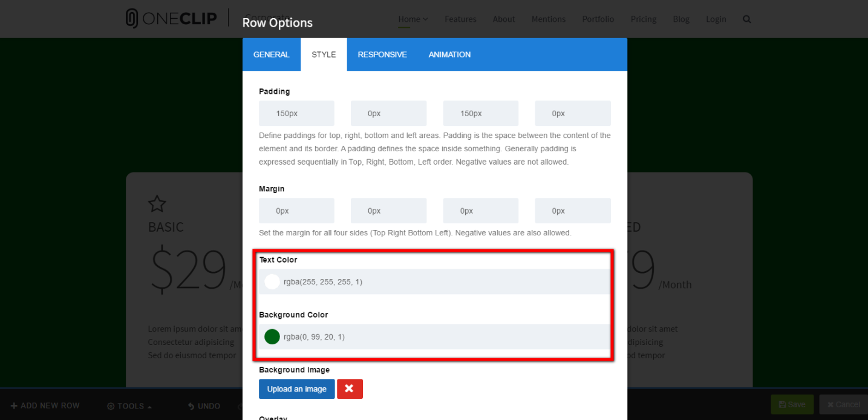Open the Pricing link in navigation

pyautogui.click(x=643, y=19)
